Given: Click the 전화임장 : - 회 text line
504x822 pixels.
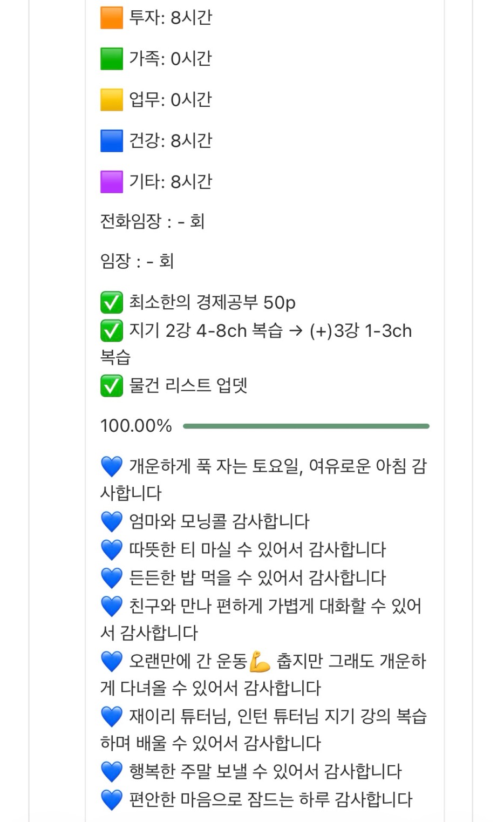Looking at the screenshot, I should (x=152, y=221).
